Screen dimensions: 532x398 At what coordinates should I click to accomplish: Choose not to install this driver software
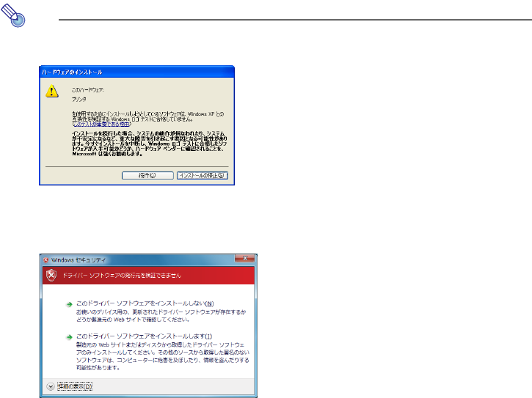(x=145, y=303)
